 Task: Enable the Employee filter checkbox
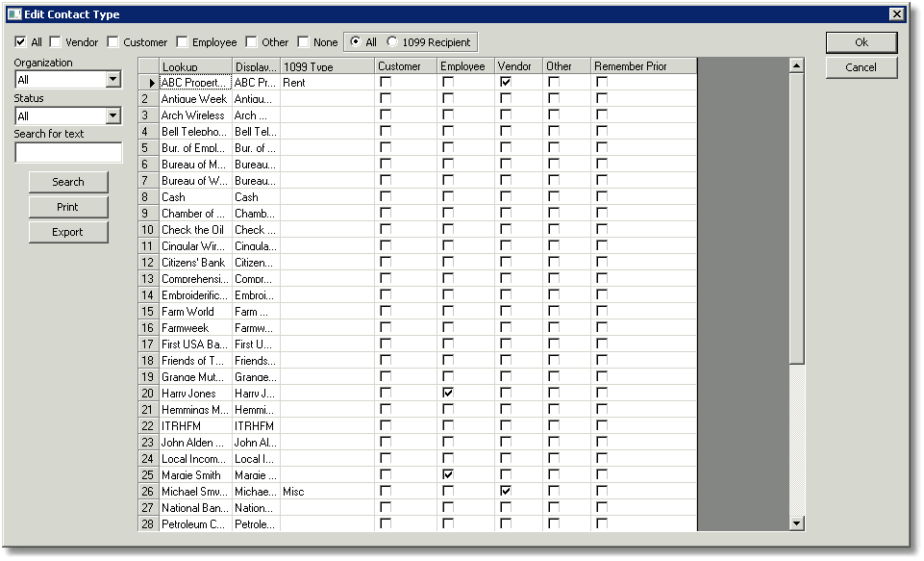[x=182, y=42]
